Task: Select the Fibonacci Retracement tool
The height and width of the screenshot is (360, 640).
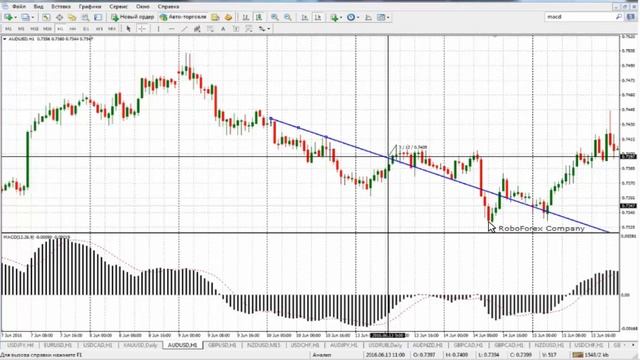Action: (x=210, y=29)
